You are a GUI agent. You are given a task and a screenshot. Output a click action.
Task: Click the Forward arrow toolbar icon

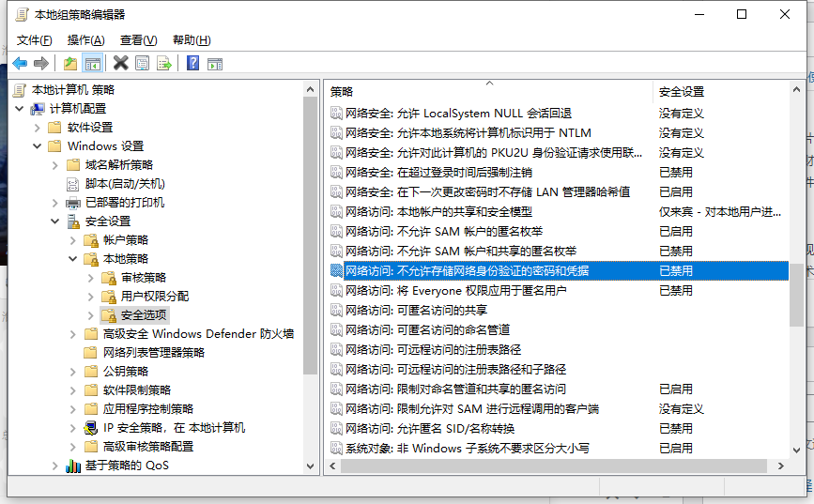[x=41, y=63]
